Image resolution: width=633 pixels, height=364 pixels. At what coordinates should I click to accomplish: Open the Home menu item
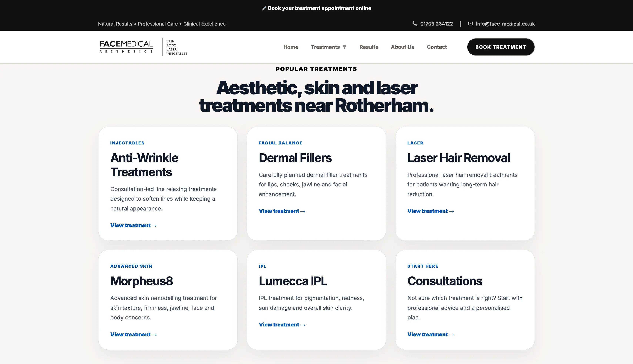(291, 47)
